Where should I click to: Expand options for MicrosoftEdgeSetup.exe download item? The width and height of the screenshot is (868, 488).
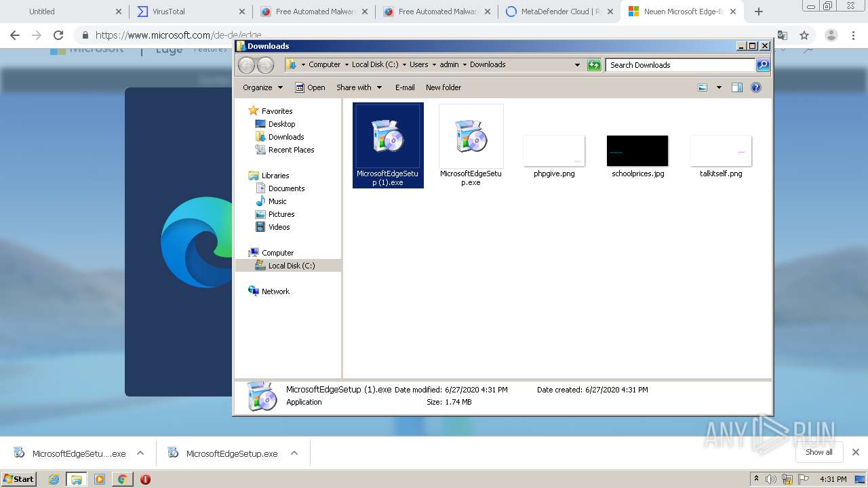(294, 453)
